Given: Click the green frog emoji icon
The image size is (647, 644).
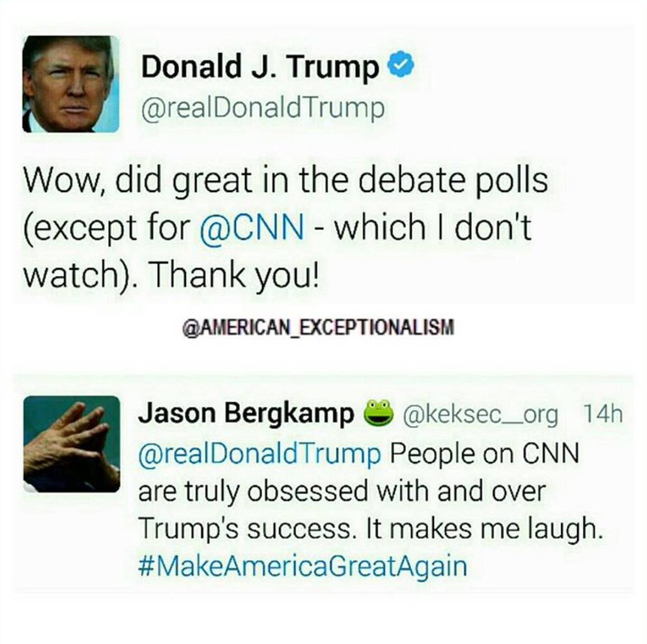Looking at the screenshot, I should 378,412.
